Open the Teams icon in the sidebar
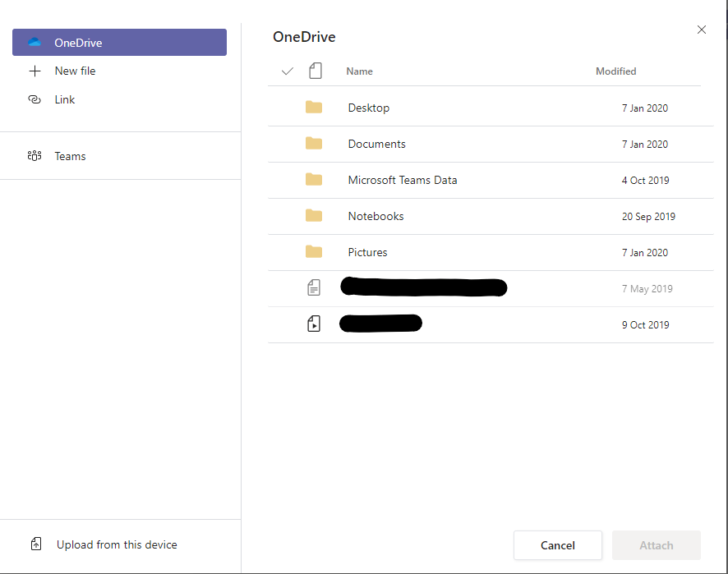728x574 pixels. (35, 156)
